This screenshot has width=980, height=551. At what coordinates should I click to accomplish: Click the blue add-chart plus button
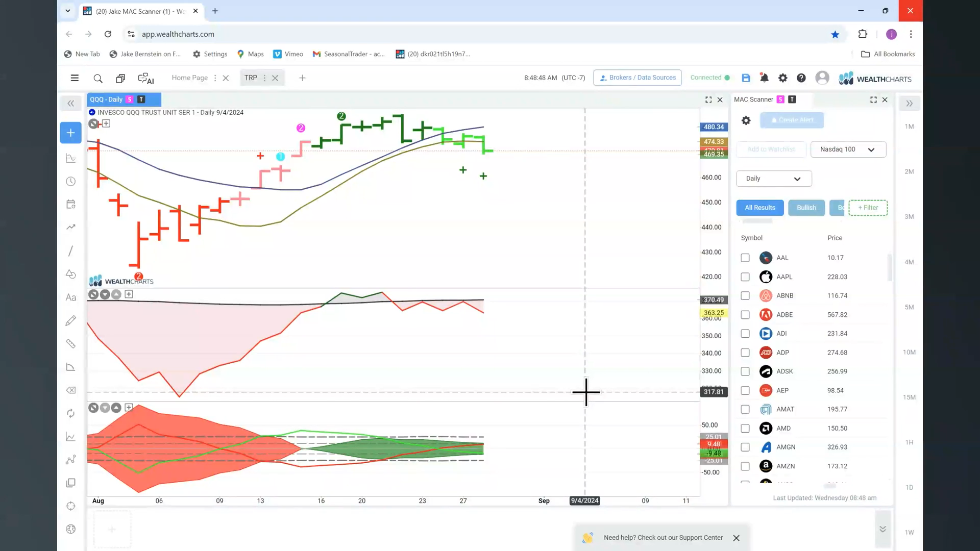point(70,133)
